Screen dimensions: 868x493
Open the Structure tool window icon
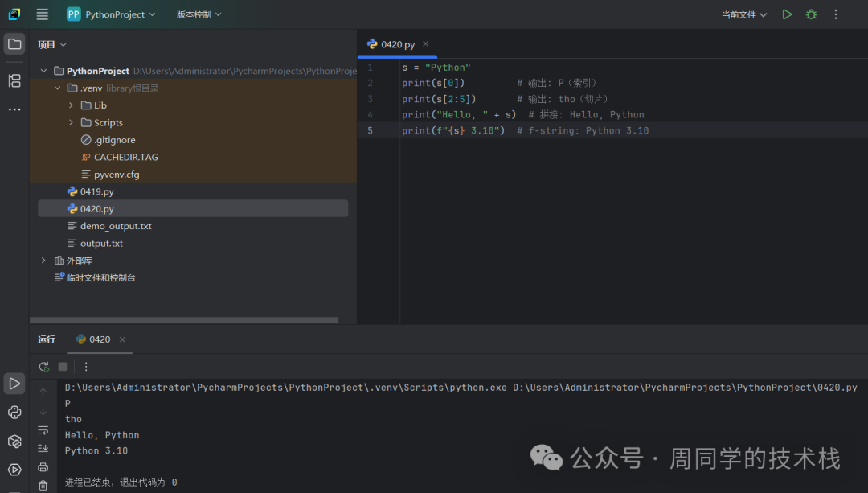click(14, 80)
